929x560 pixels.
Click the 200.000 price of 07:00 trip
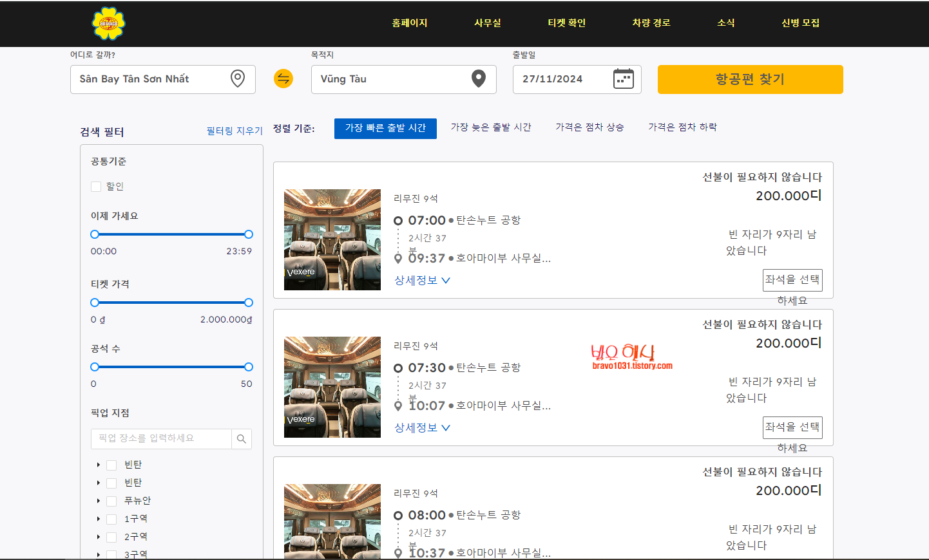789,196
